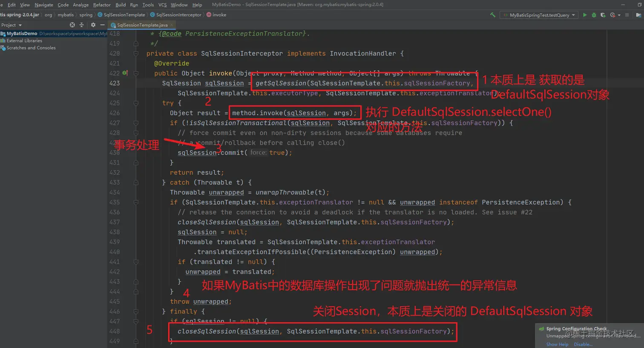Click the Build project hammer icon
The height and width of the screenshot is (348, 644).
[x=493, y=15]
